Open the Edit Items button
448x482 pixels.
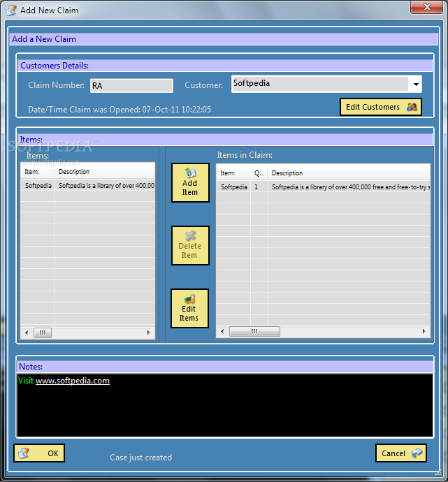coord(189,308)
